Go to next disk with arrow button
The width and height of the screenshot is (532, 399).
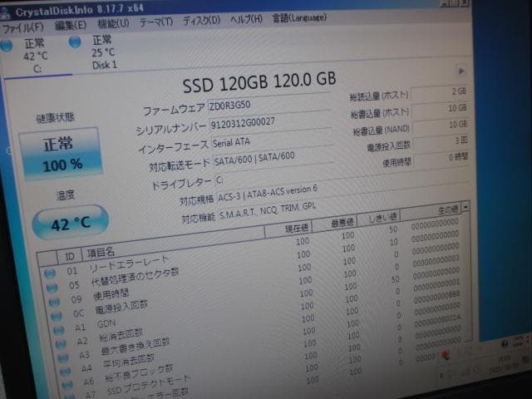(x=461, y=71)
